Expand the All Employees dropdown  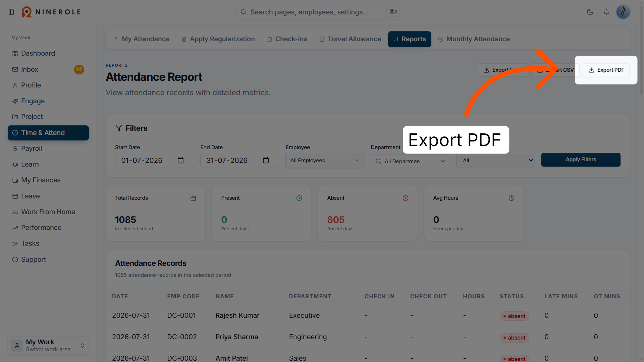click(325, 161)
